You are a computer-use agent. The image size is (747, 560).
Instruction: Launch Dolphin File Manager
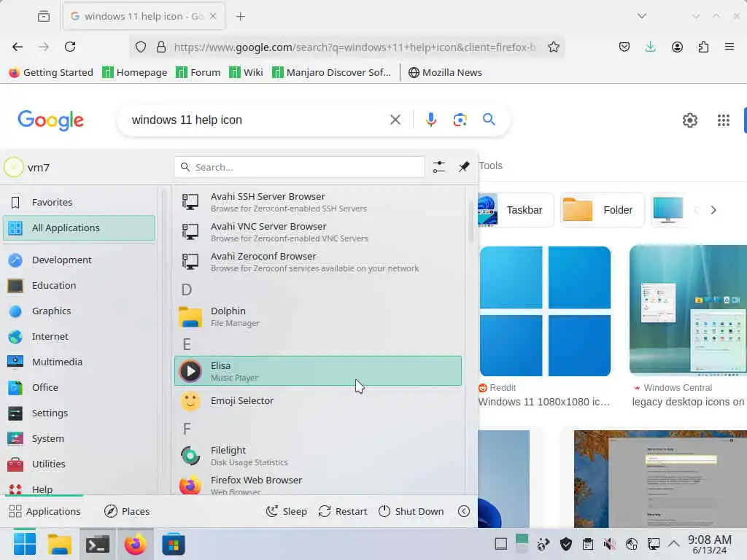tap(318, 316)
